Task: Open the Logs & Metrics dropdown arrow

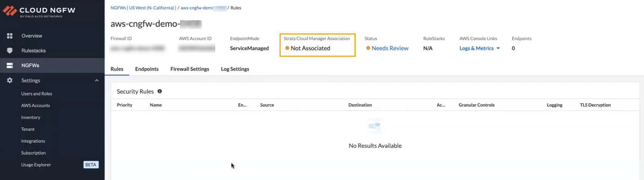Action: click(x=498, y=48)
